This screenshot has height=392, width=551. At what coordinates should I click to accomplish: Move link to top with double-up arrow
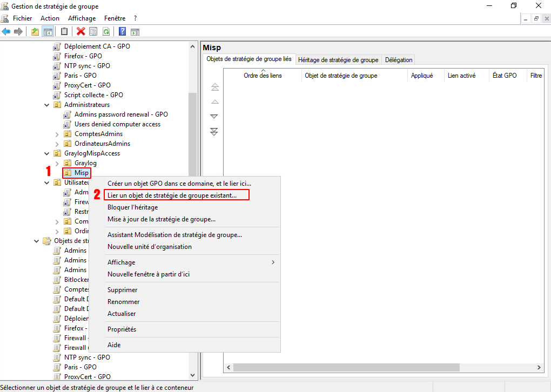click(x=214, y=87)
